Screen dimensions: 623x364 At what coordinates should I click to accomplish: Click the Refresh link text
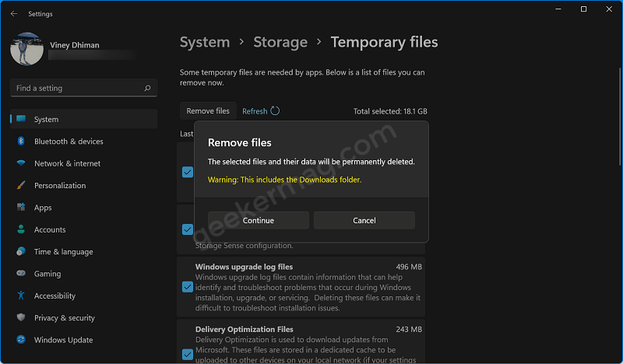[x=255, y=111]
